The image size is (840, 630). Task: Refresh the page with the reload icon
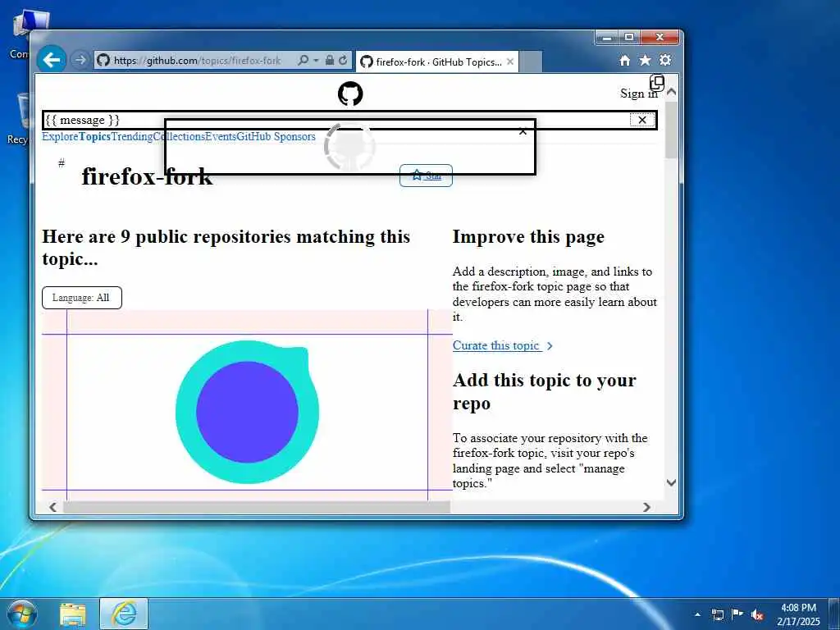[x=344, y=60]
